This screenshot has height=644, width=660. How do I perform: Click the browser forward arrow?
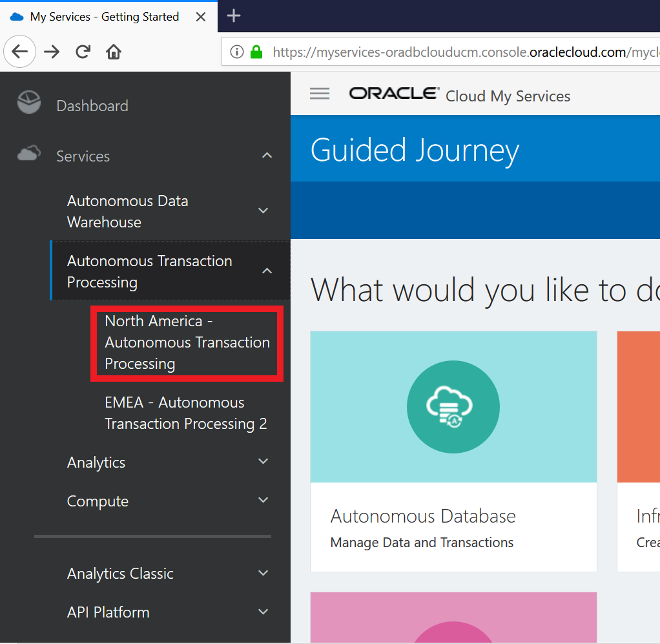(52, 52)
